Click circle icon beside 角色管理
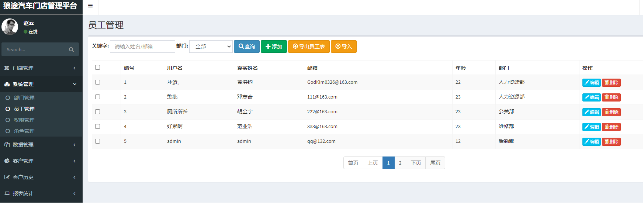Viewport: 644px width, 203px height. click(x=8, y=131)
